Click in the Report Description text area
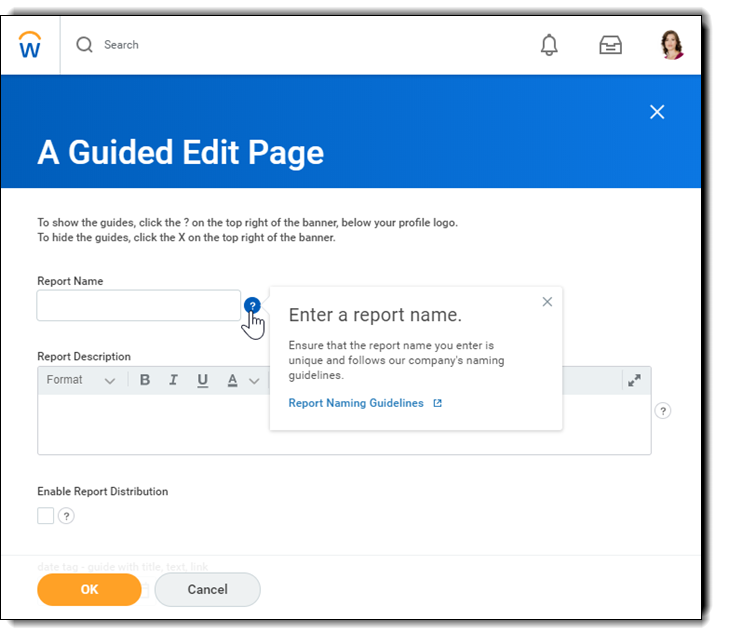This screenshot has height=635, width=732. [344, 424]
